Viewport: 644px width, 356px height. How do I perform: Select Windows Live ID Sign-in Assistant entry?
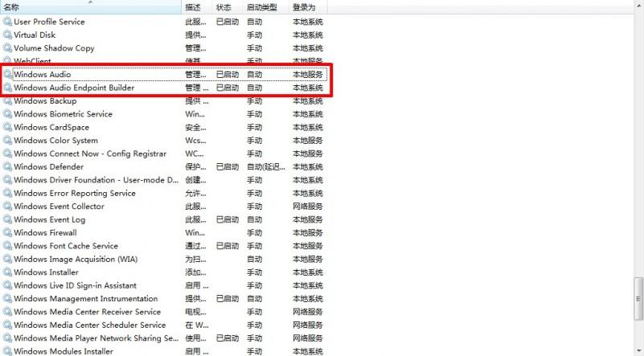click(75, 285)
